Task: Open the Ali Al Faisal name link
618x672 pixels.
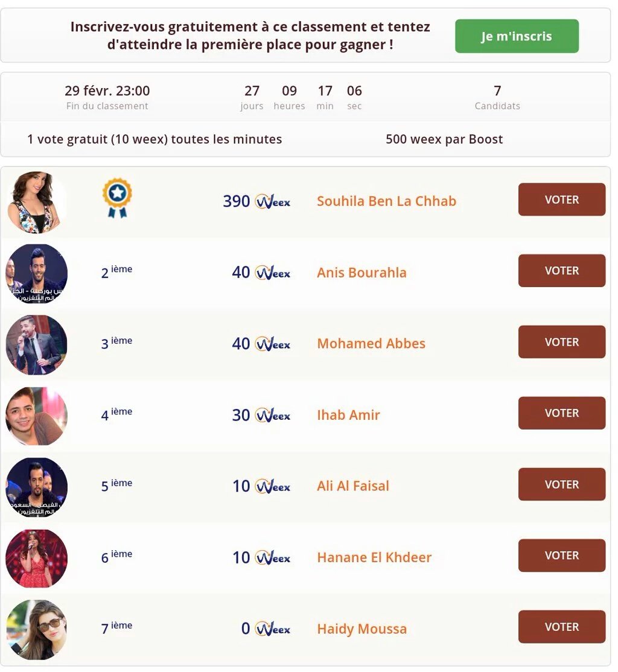Action: coord(353,486)
